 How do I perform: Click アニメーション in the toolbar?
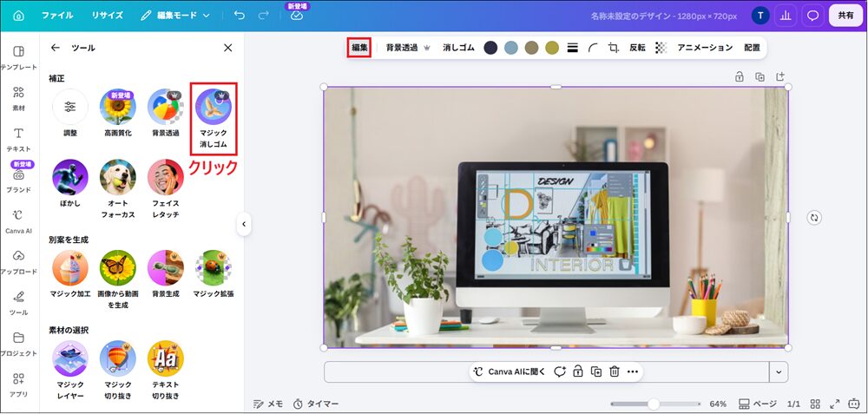(705, 48)
